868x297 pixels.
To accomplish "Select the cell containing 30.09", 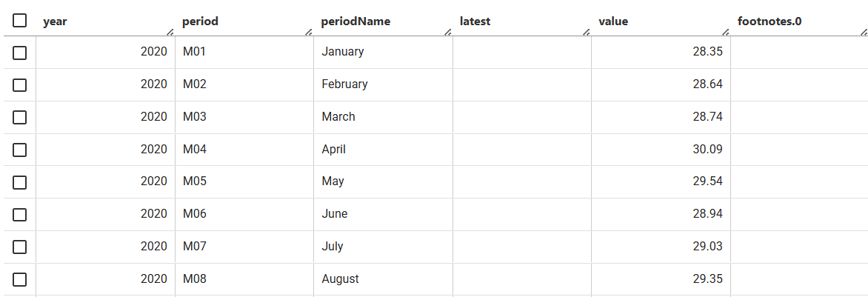I will tap(661, 150).
